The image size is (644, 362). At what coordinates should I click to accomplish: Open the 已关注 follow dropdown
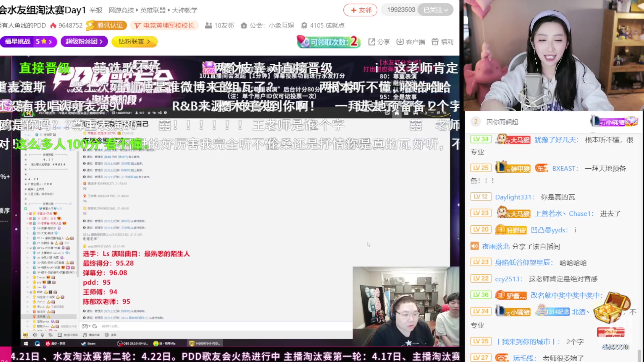coord(435,10)
